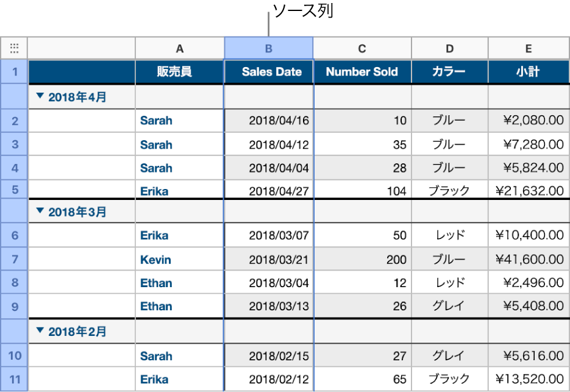Click the ¥41,600.00 subtotal cell

(528, 259)
